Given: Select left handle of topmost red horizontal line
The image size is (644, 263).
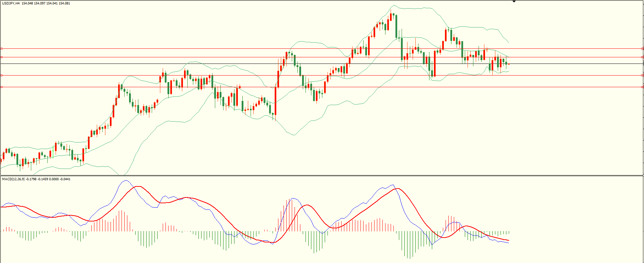Looking at the screenshot, I should click(2, 49).
